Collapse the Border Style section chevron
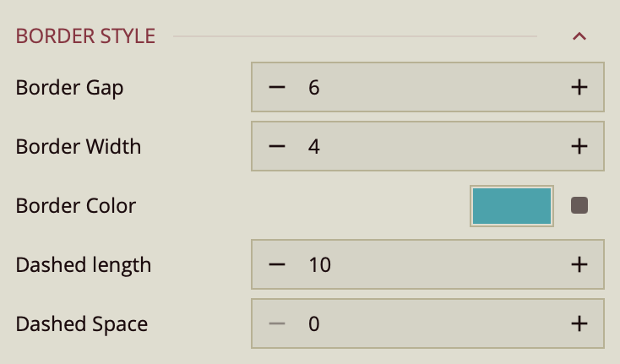 579,36
